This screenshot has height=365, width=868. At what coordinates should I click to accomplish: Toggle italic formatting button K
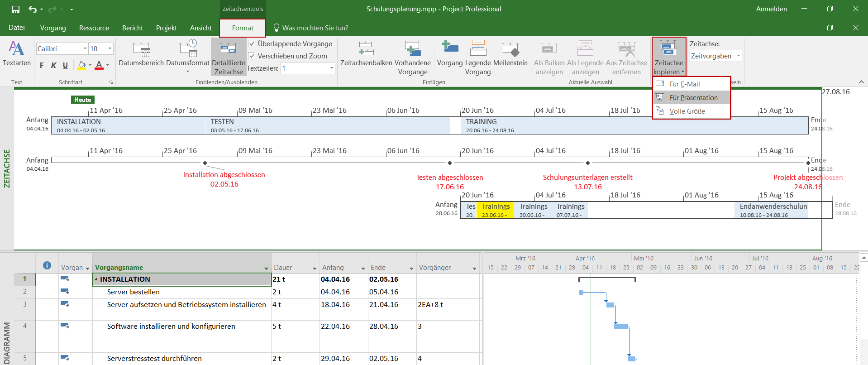tap(53, 65)
